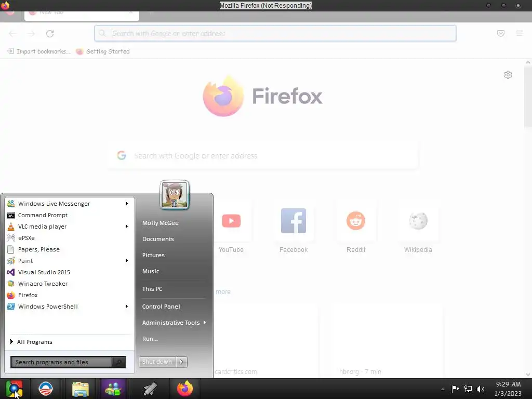This screenshot has height=399, width=532.
Task: Open Music from Start menu
Action: [x=151, y=271]
